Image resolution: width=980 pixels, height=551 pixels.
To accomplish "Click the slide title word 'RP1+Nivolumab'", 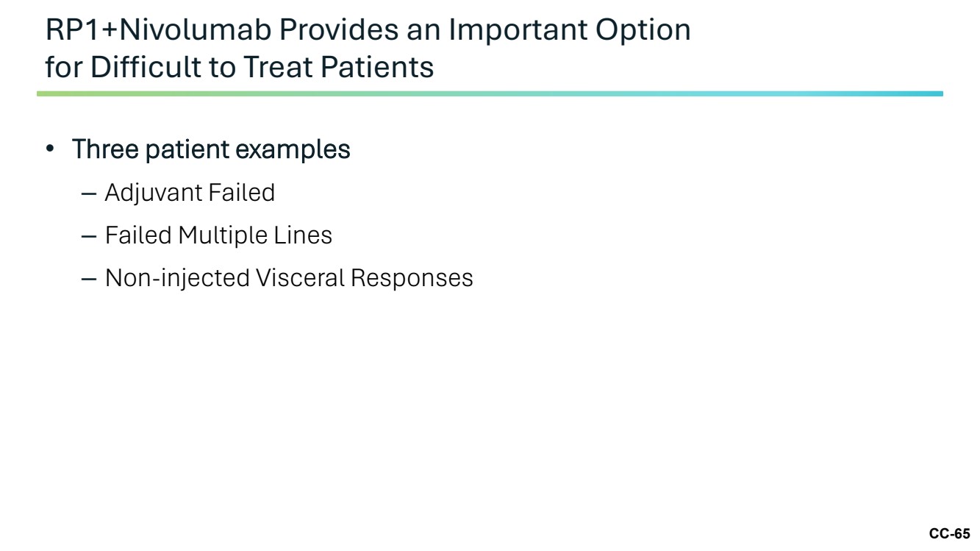I will point(158,30).
